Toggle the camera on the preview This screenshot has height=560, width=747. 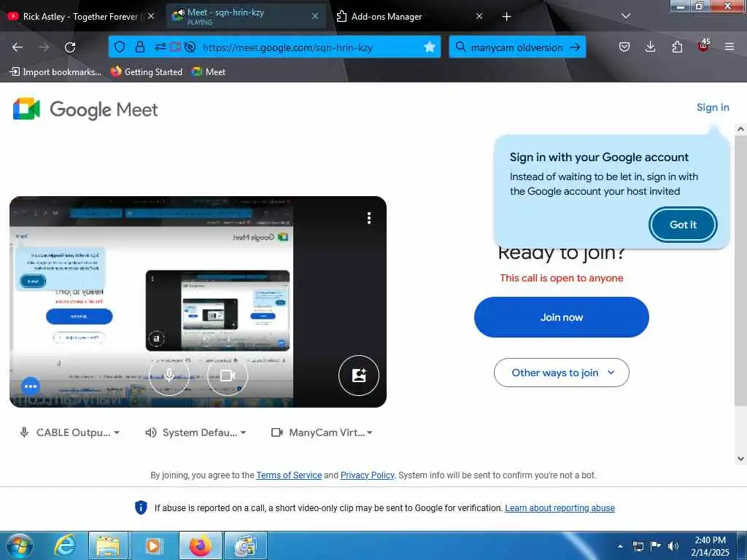228,376
